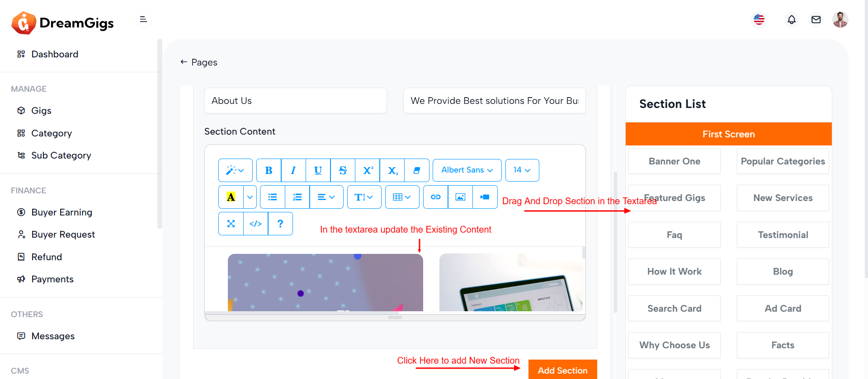Toggle fullscreen editor mode
The image size is (868, 379).
pos(231,224)
